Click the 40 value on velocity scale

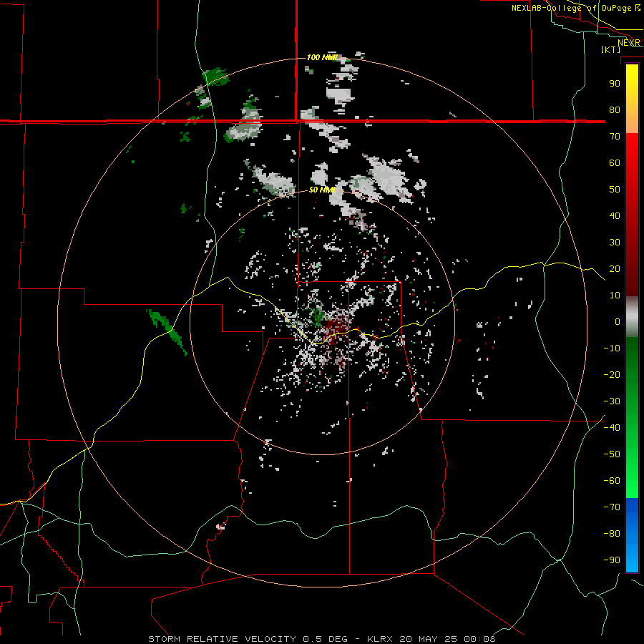(615, 216)
